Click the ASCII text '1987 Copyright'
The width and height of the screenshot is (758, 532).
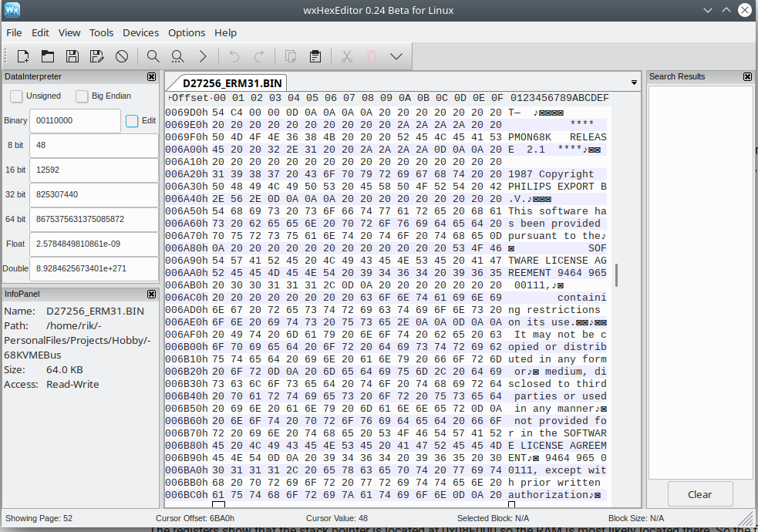click(x=551, y=174)
